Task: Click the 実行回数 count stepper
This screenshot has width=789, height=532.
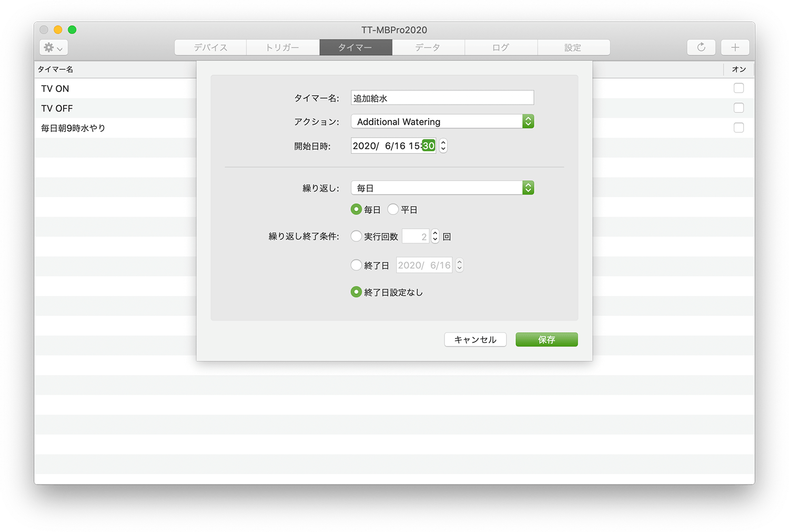Action: [x=435, y=237]
